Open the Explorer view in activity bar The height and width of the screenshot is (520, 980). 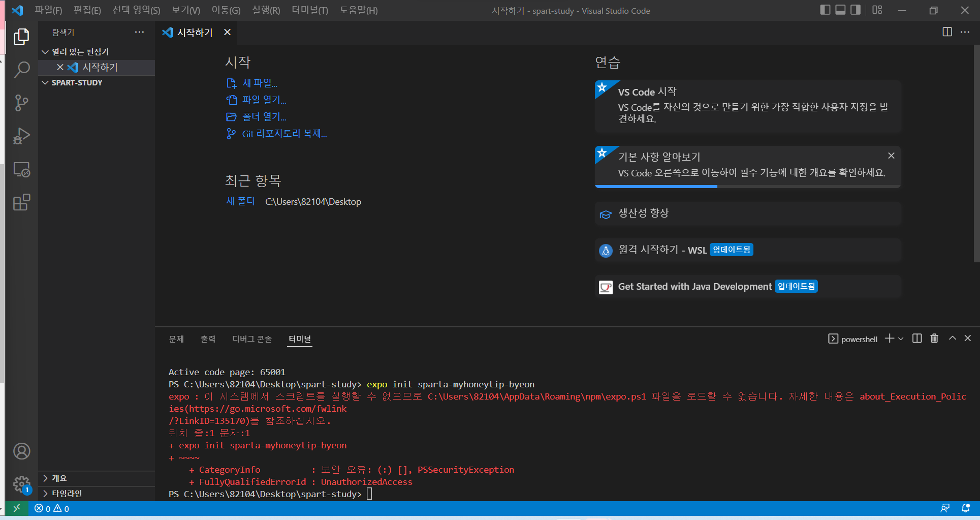[x=21, y=37]
